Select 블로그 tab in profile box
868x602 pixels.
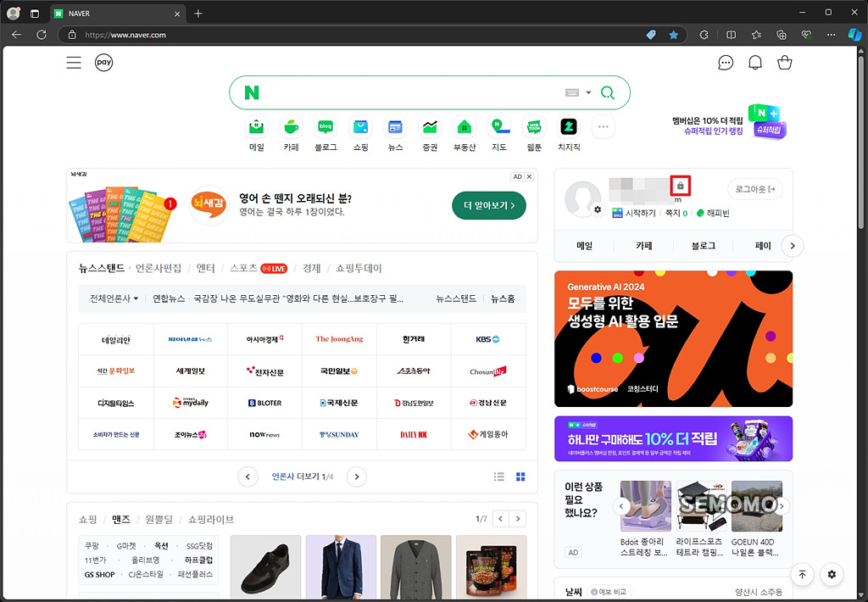click(703, 246)
